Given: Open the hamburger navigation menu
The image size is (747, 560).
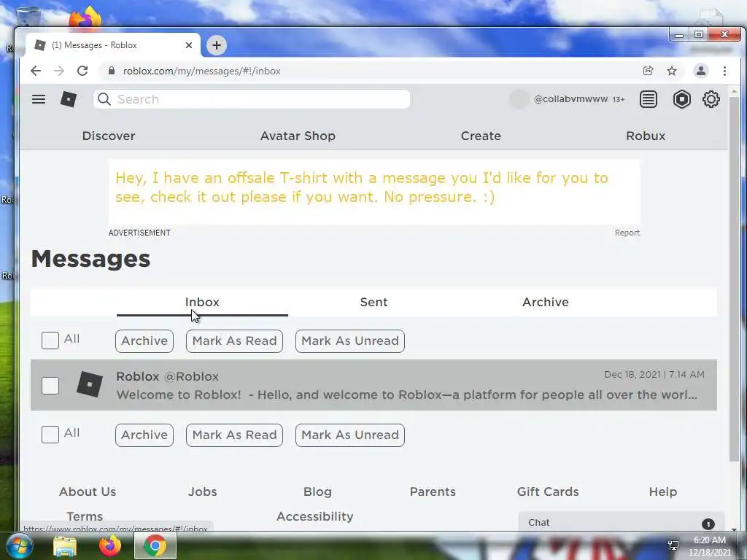Looking at the screenshot, I should click(x=39, y=99).
